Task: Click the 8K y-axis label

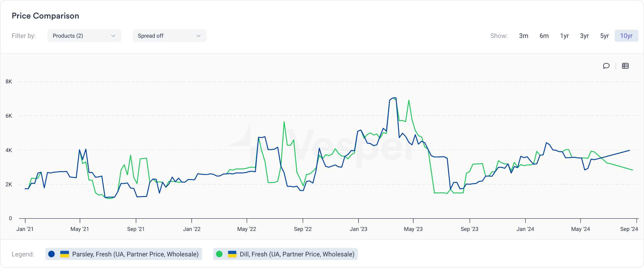Action: point(9,82)
